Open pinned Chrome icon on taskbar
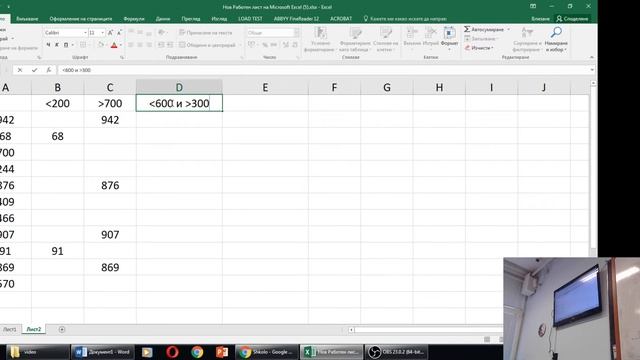The image size is (640, 360). tap(197, 351)
